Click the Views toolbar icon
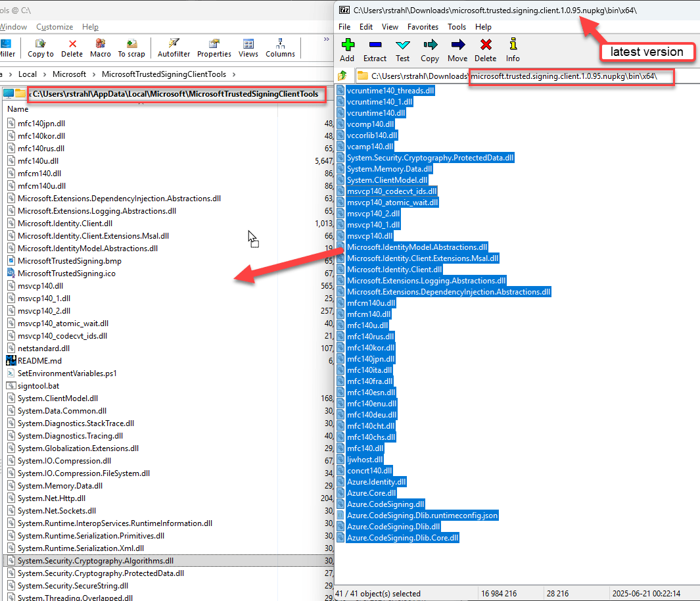 [248, 47]
